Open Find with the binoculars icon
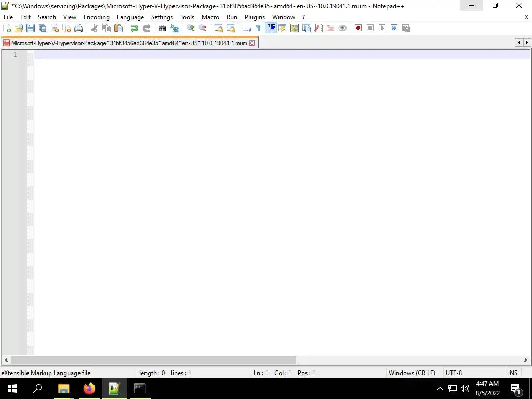Screen dimensions: 532x399 (162, 28)
